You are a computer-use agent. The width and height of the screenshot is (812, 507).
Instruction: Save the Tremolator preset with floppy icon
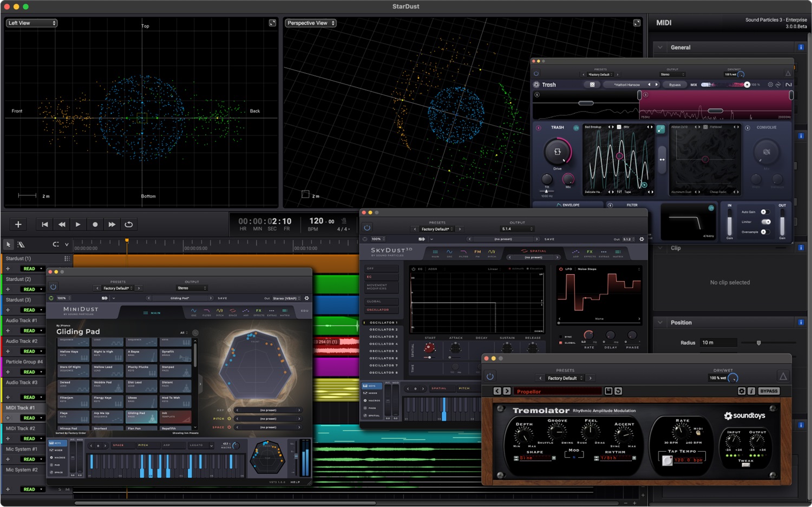click(608, 391)
